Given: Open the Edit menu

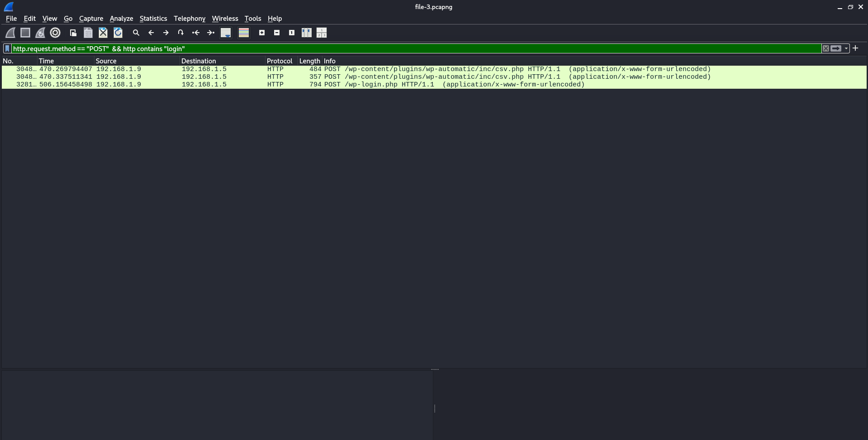Looking at the screenshot, I should 29,19.
